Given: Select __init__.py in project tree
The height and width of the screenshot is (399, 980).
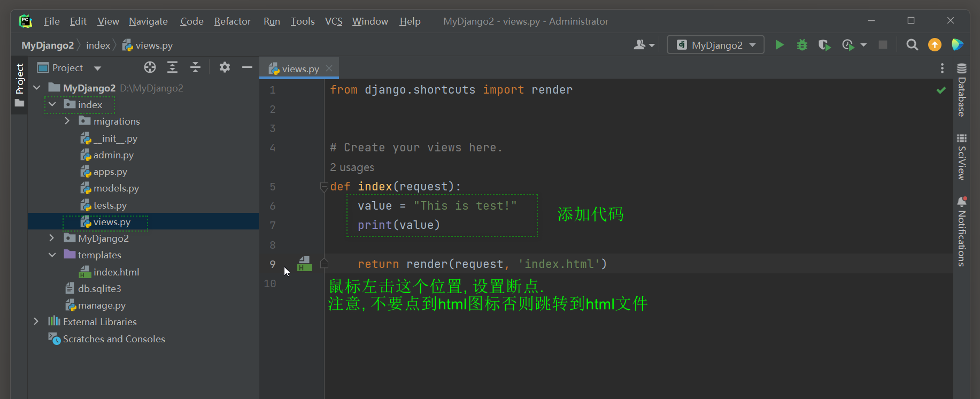Looking at the screenshot, I should coord(109,139).
